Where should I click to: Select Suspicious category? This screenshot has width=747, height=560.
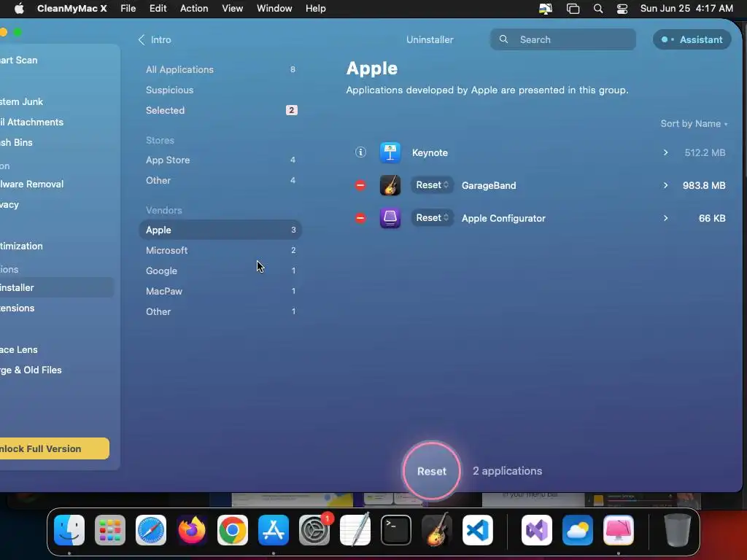click(x=220, y=90)
